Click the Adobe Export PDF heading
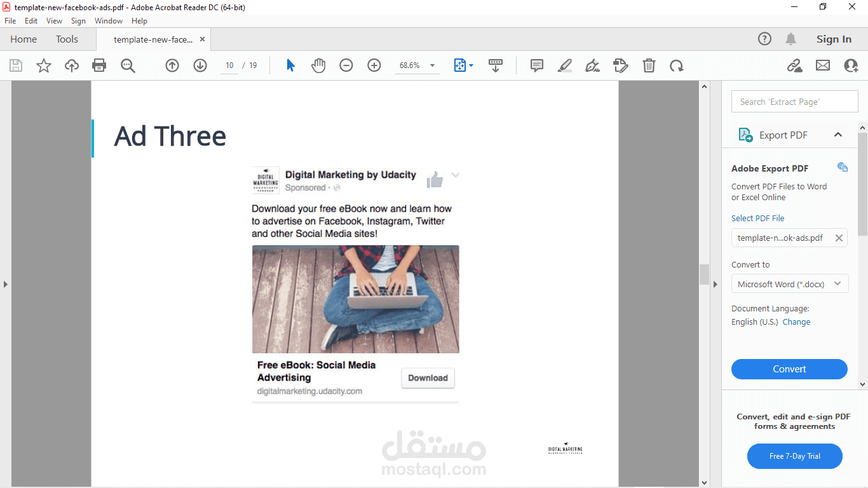Screen dimensions: 868x488 770,168
